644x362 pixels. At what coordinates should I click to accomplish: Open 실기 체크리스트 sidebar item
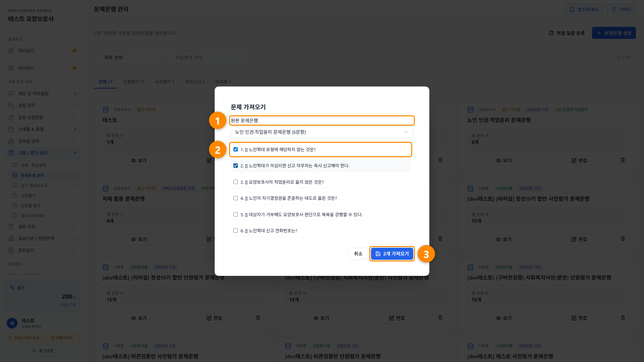click(x=44, y=185)
